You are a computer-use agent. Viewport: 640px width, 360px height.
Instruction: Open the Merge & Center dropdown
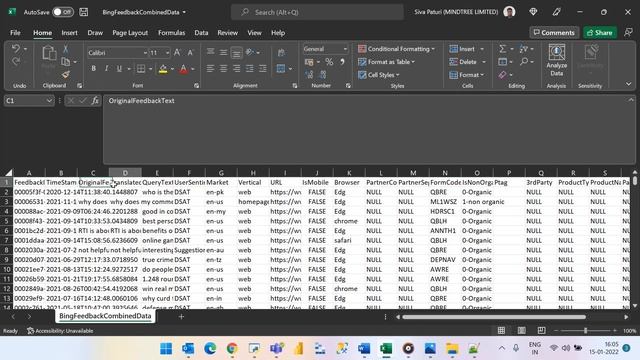(x=290, y=69)
